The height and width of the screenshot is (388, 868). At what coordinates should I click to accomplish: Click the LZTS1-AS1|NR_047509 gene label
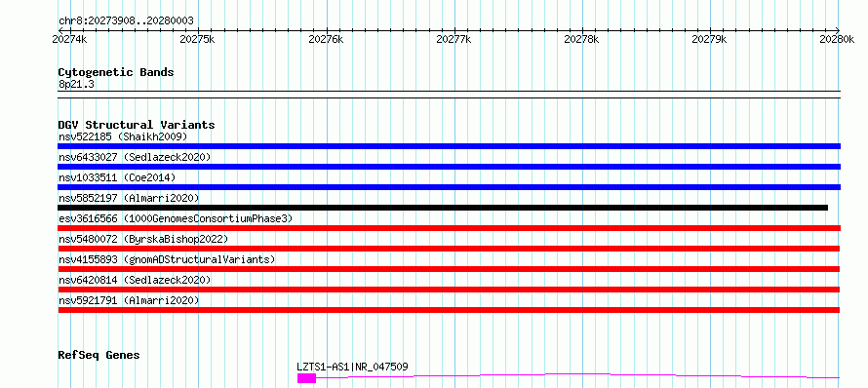tap(353, 367)
